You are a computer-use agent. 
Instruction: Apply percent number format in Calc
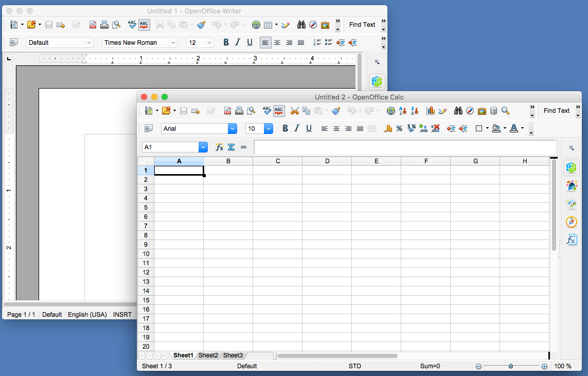point(399,129)
